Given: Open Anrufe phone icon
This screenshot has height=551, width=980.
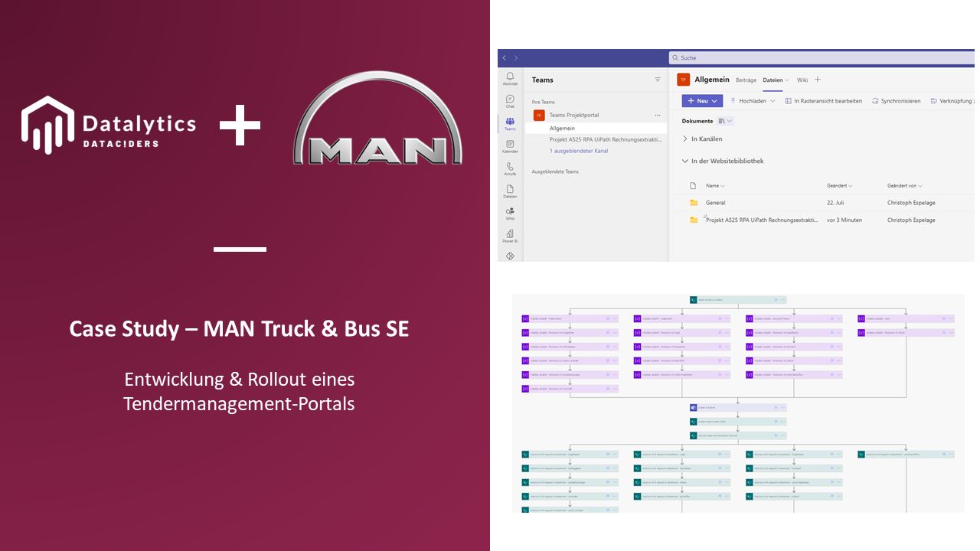Looking at the screenshot, I should [x=510, y=167].
